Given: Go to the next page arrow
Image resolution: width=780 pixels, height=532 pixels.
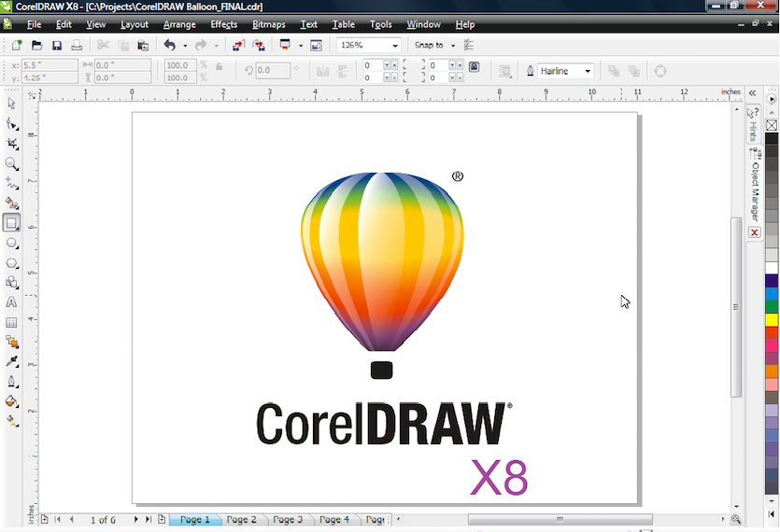Looking at the screenshot, I should click(x=135, y=519).
